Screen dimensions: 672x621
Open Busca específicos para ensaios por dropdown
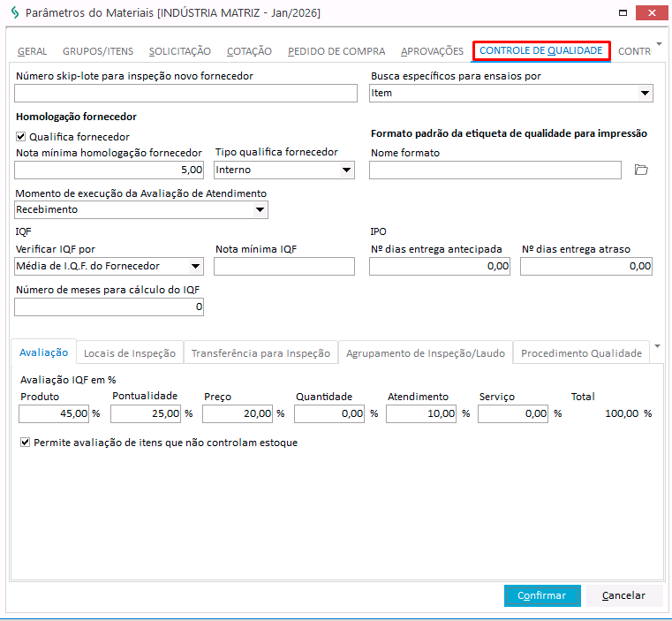tap(645, 93)
